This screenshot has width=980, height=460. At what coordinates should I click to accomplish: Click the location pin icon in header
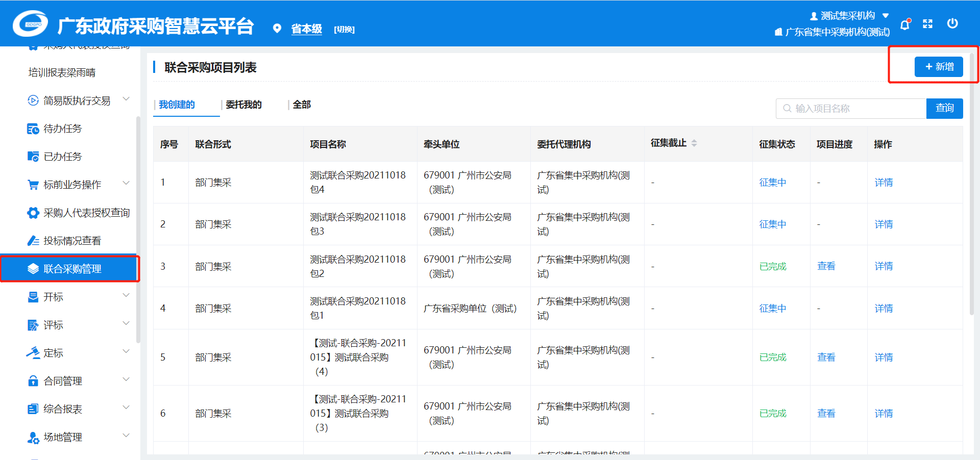tap(277, 29)
